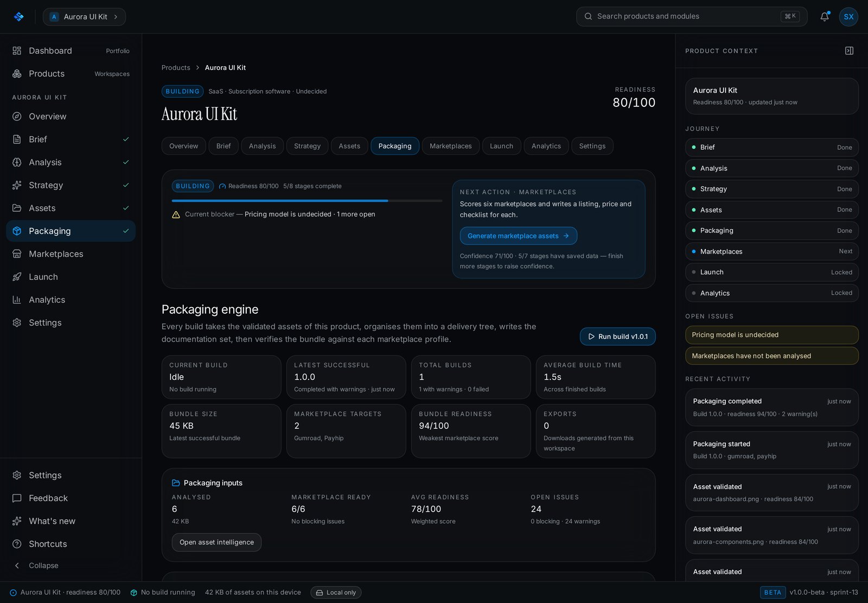Open the Strategy tab
868x603 pixels.
point(307,146)
